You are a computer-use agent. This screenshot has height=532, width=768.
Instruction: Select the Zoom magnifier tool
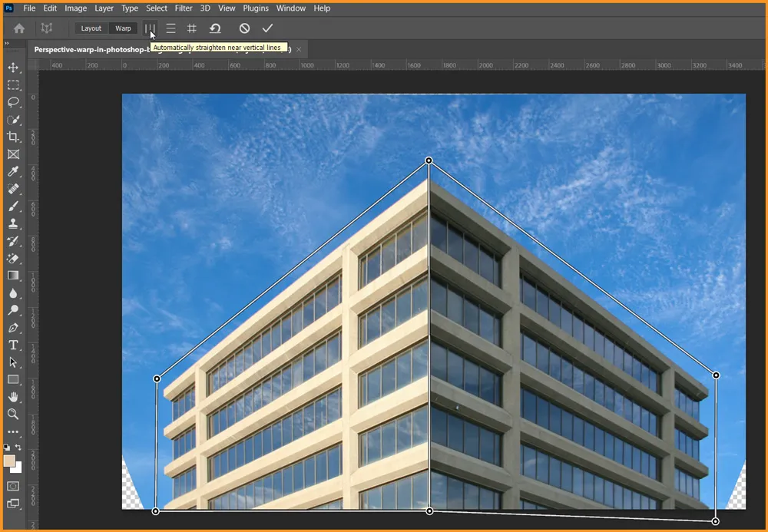[13, 415]
